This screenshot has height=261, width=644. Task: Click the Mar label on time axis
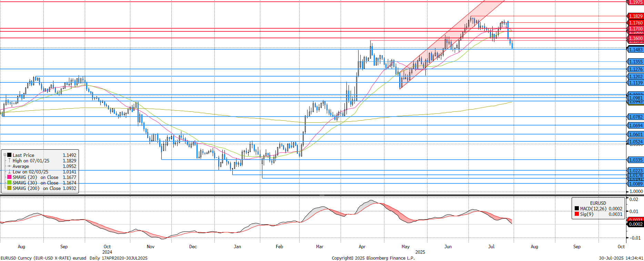[320, 247]
